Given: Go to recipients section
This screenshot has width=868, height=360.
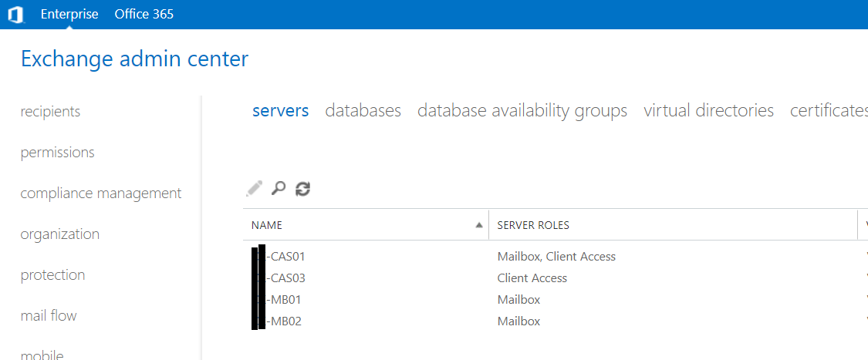Looking at the screenshot, I should point(50,112).
